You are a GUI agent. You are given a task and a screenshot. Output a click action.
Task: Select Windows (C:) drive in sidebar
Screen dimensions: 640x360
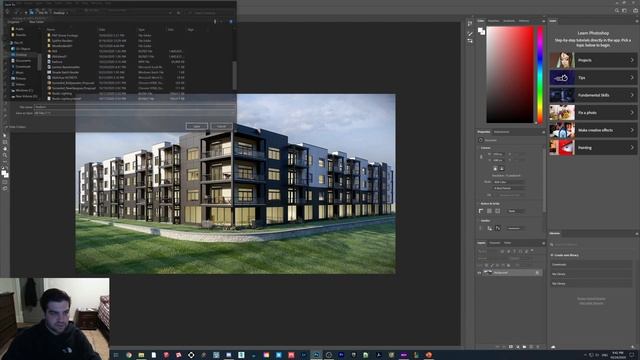(x=24, y=90)
